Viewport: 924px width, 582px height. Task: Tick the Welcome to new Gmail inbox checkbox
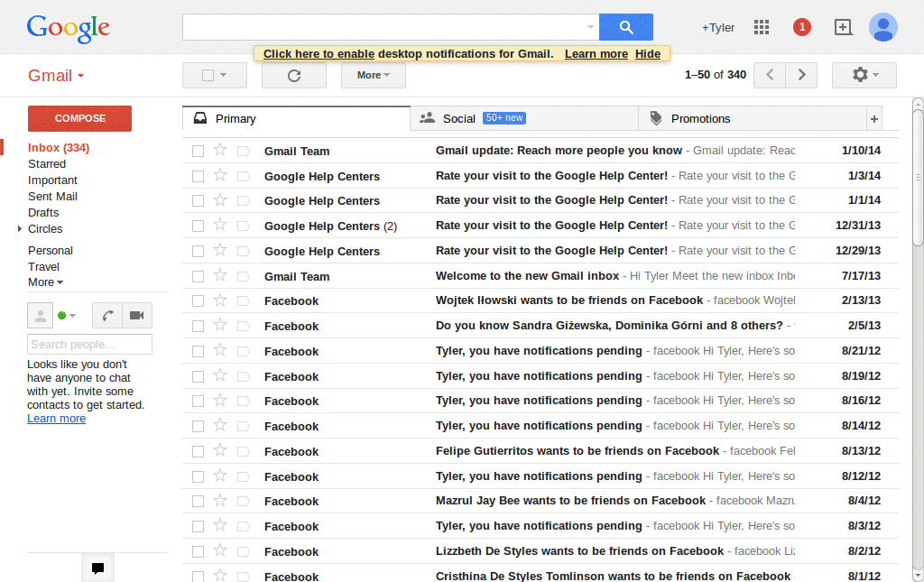(198, 276)
